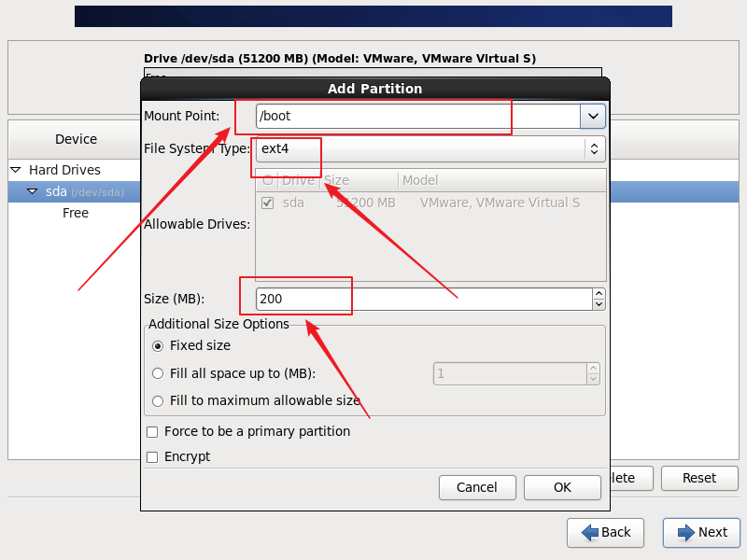The image size is (747, 560).
Task: Select the Fixed size radio option
Action: click(158, 346)
